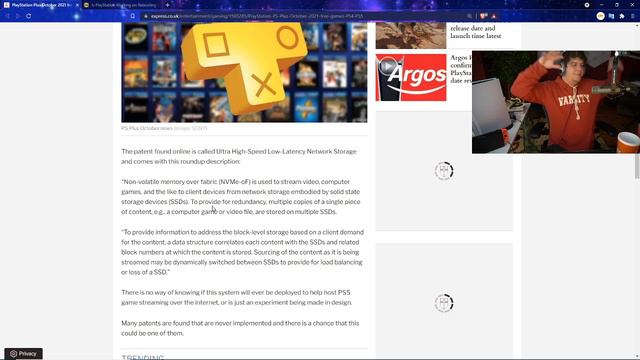View site security lock icon
Image resolution: width=640 pixels, height=360 pixels.
146,16
